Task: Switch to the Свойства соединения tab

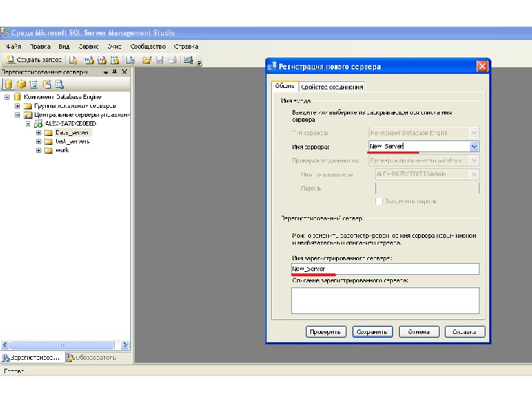Action: click(x=332, y=87)
